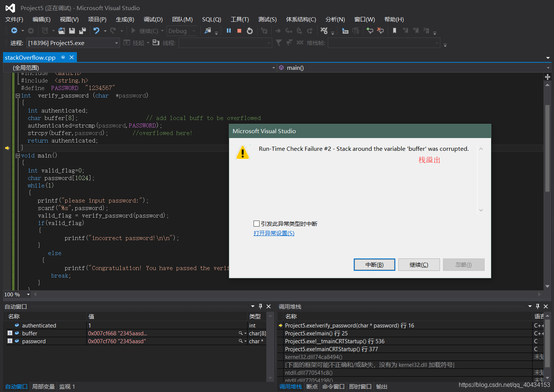Open the 调用堆栈 panel options dropdown
Viewport: 554px width, 392px height.
point(530,306)
